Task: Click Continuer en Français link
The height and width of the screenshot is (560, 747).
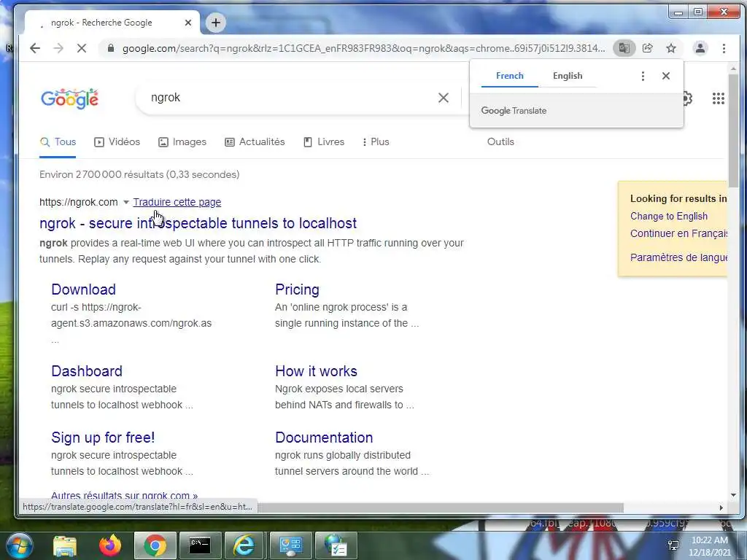Action: tap(678, 233)
